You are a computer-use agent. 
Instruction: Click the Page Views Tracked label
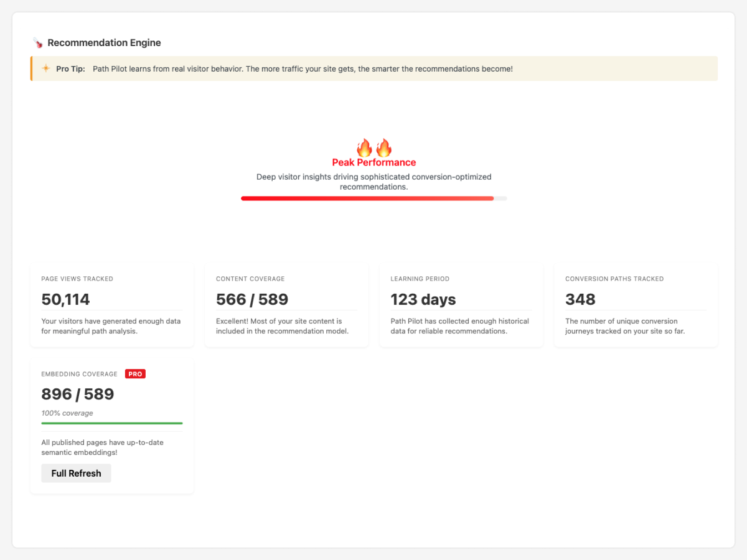click(77, 279)
